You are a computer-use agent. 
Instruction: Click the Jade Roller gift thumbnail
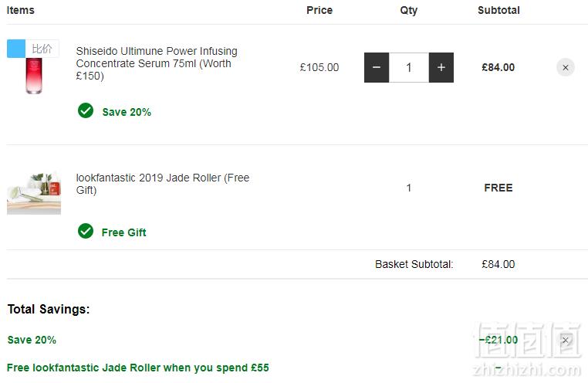tap(34, 193)
